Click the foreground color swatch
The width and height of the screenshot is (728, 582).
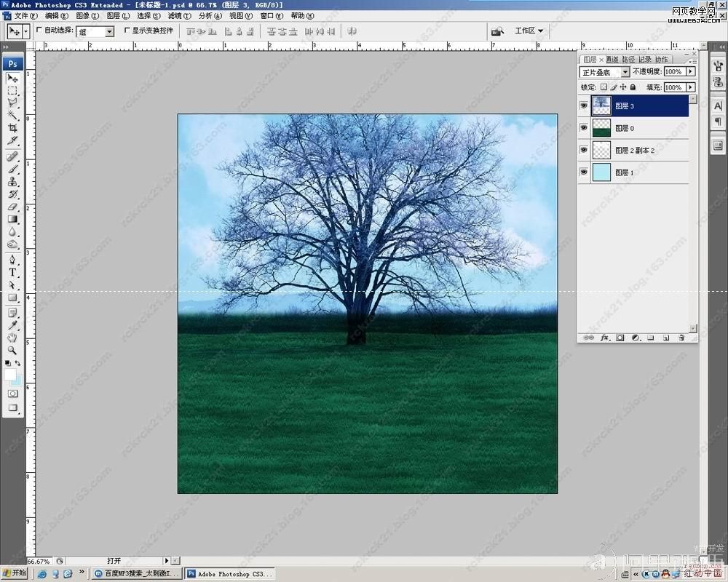coord(9,375)
